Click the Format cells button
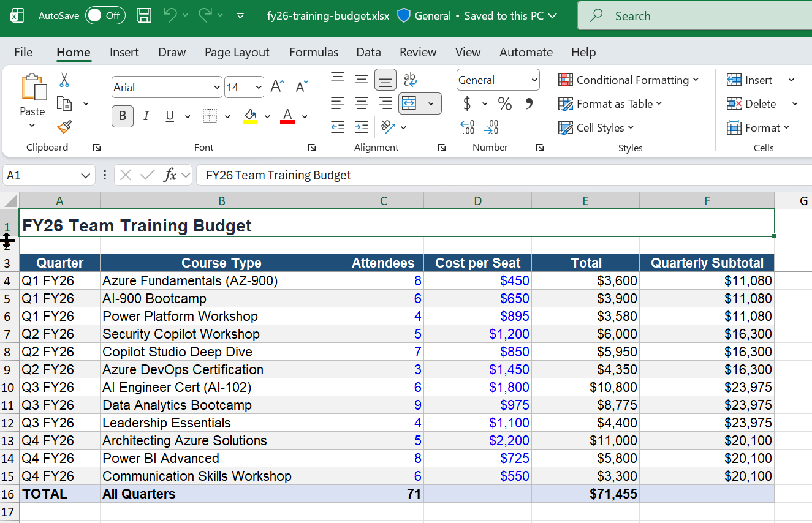This screenshot has width=812, height=523. (x=758, y=128)
